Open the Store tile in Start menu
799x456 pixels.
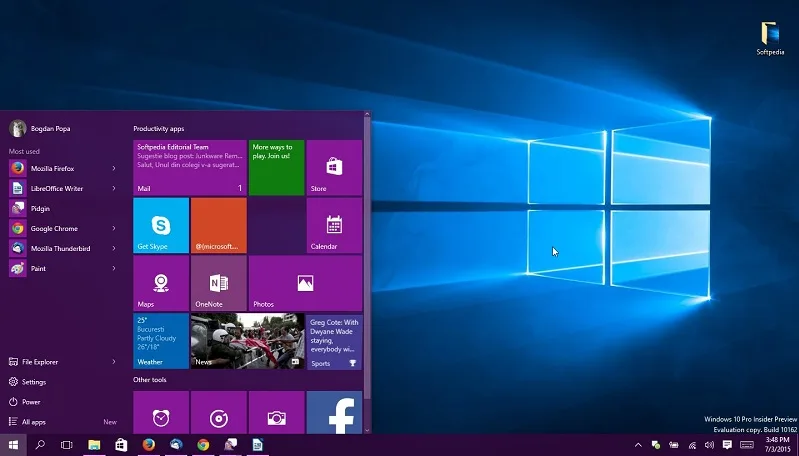(x=334, y=168)
